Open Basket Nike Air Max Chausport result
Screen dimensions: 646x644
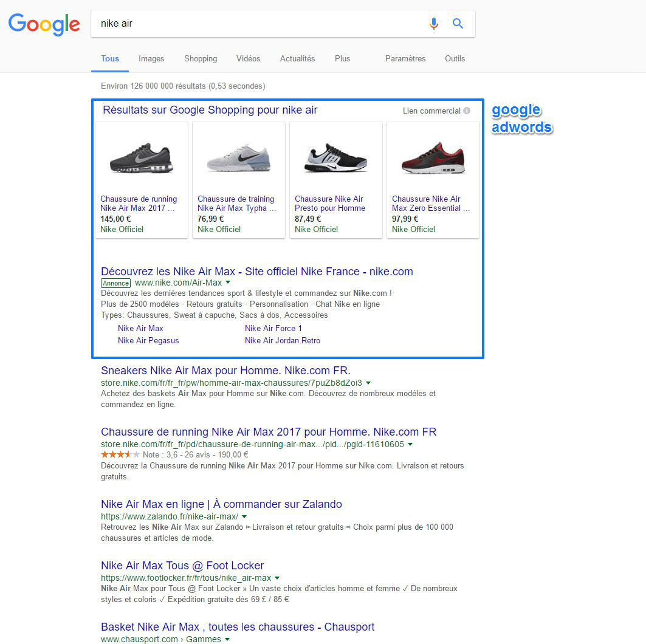pyautogui.click(x=238, y=627)
